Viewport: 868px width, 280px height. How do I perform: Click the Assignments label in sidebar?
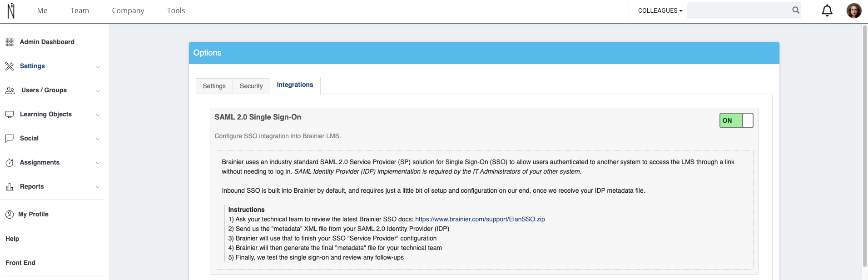[x=40, y=162]
